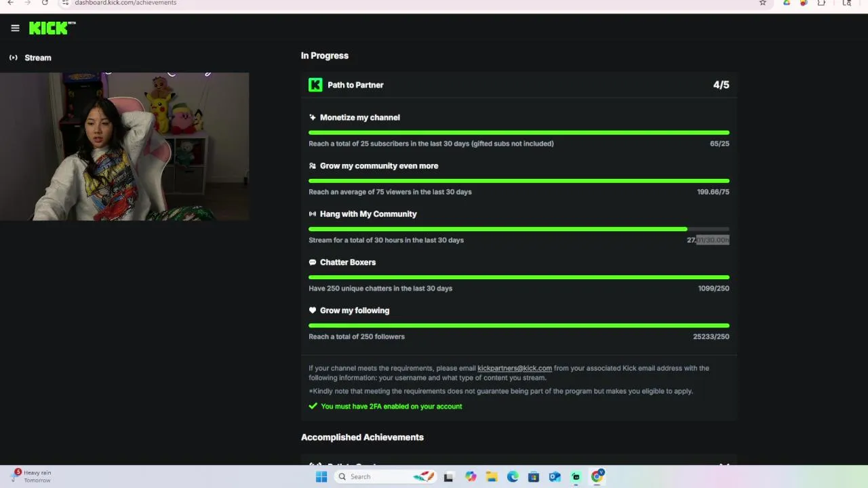Go back with the browser back arrow
This screenshot has width=868, height=488.
click(10, 3)
